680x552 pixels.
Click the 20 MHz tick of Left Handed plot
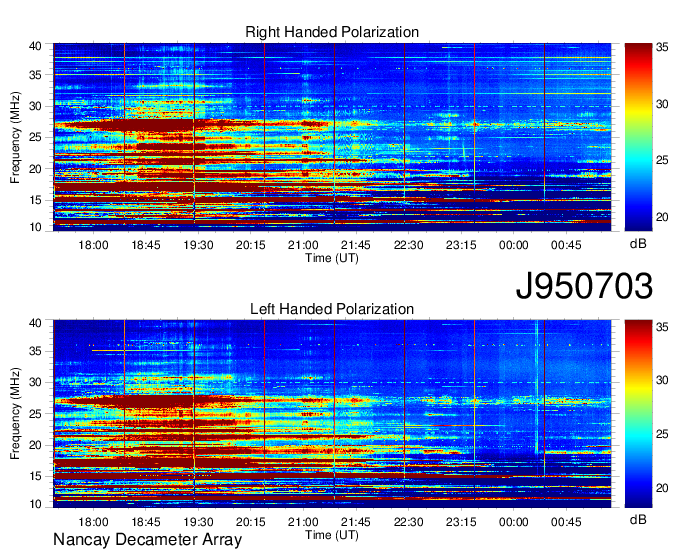point(35,445)
